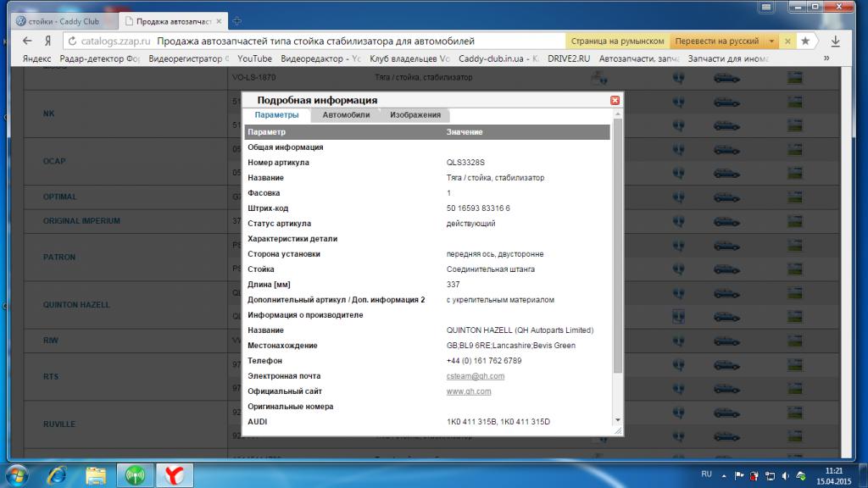868x488 pixels.
Task: Click barcode value '50 16593 83316 6'
Action: [x=478, y=208]
